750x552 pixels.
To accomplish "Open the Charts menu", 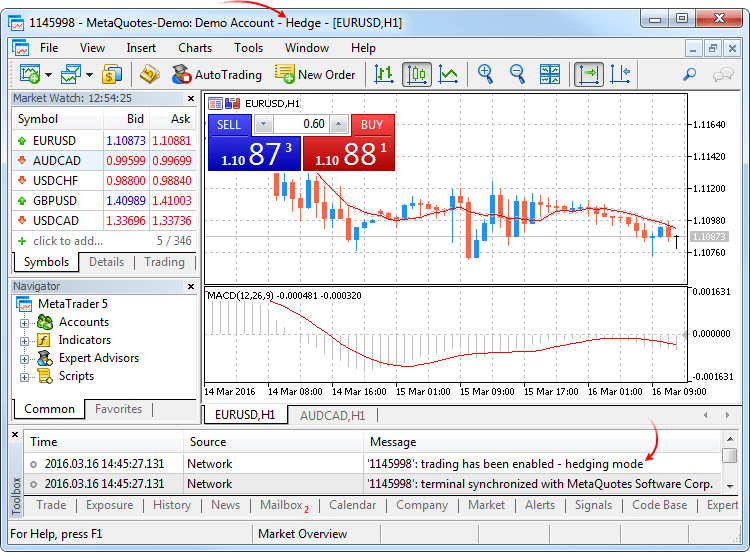I will 195,48.
